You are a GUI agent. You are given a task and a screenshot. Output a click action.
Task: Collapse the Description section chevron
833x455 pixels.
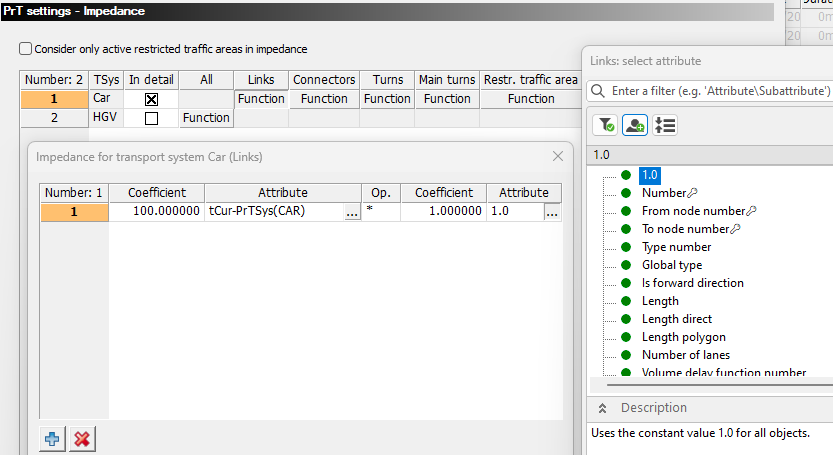[602, 408]
